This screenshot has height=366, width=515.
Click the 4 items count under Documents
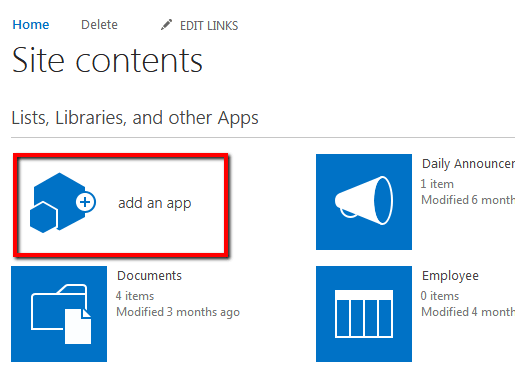pyautogui.click(x=135, y=296)
